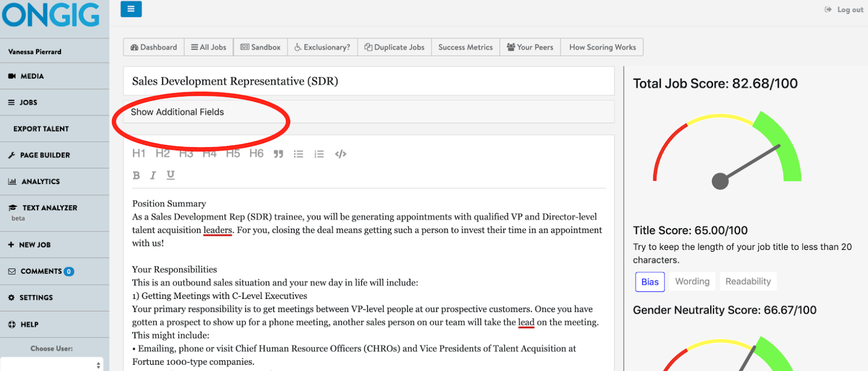Open the Vanessa Pierrard profile entry
868x371 pixels.
pos(55,51)
